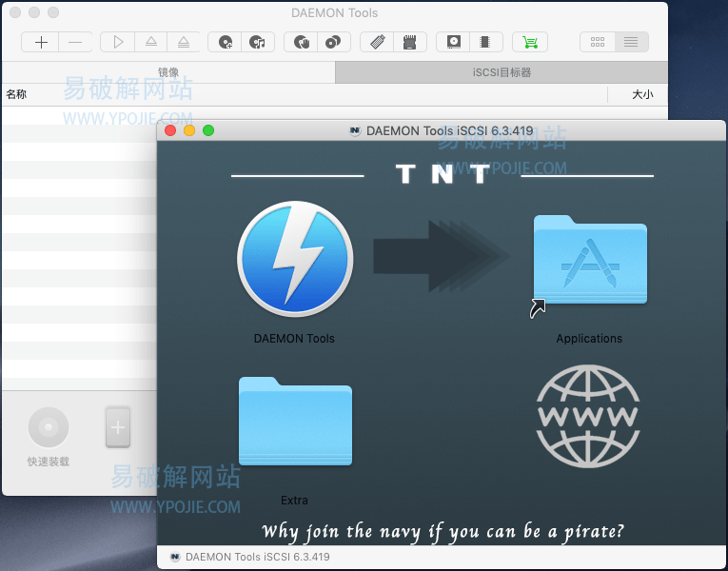Click the audio disc with music note icon
Screen dimensions: 728x571
click(257, 42)
